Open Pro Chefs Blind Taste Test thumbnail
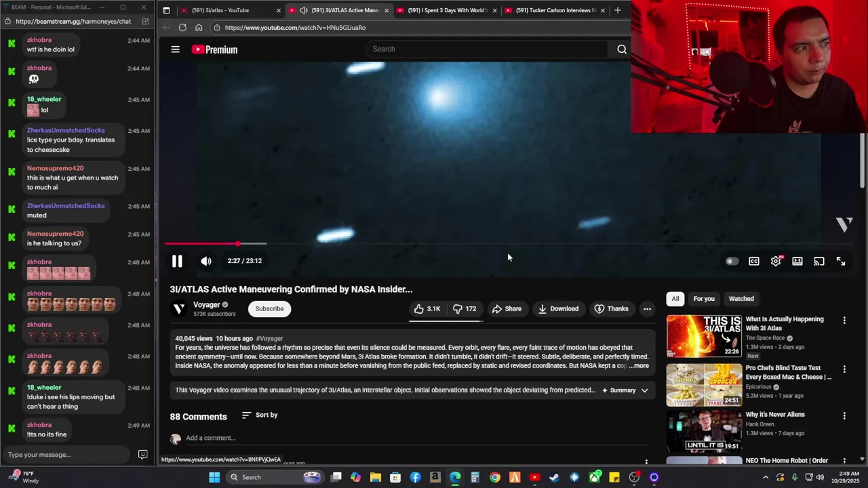Viewport: 868px width, 488px height. coord(704,385)
